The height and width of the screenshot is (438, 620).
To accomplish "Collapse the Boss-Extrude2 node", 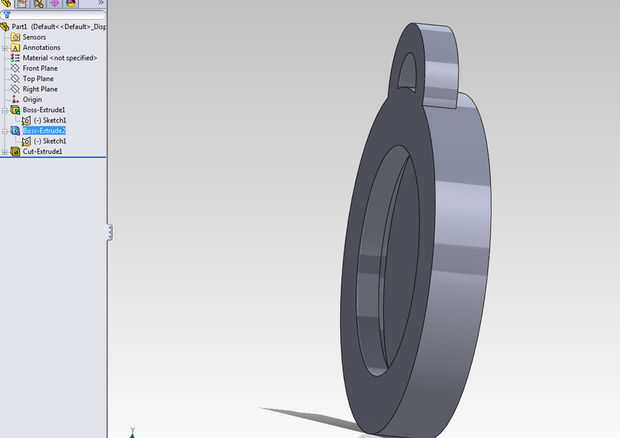I will pos(4,131).
